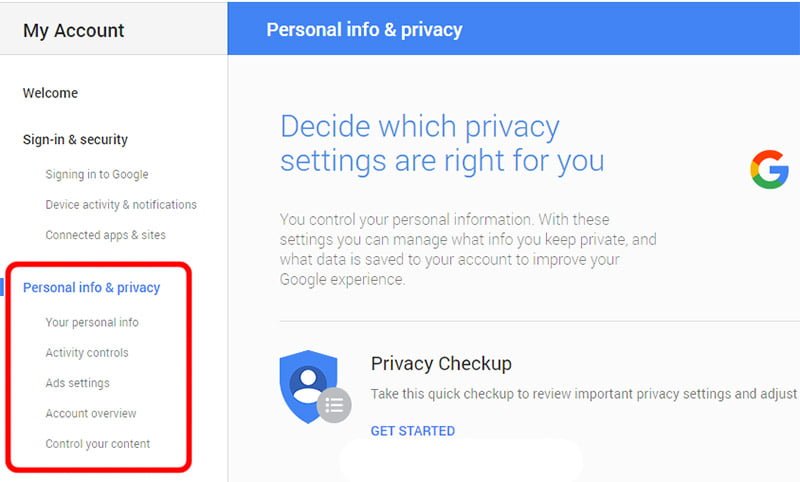
Task: Open Activity controls
Action: coord(87,353)
